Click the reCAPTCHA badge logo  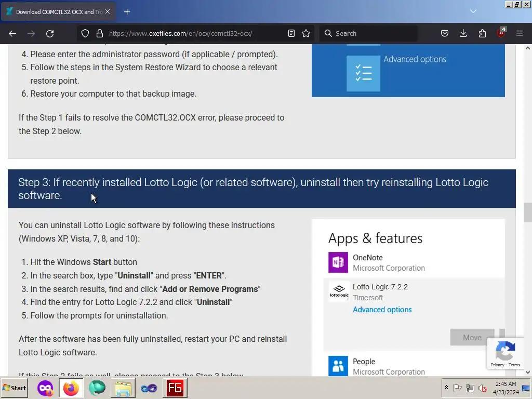(505, 351)
